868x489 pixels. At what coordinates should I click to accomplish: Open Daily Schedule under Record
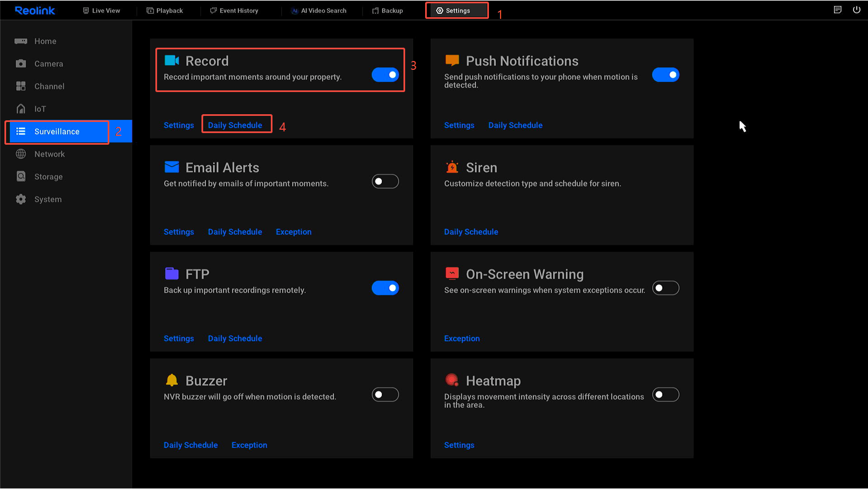point(235,125)
